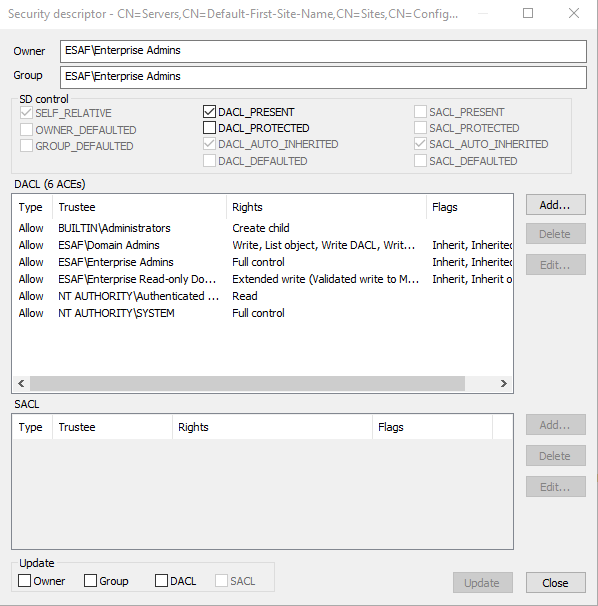Image resolution: width=598 pixels, height=606 pixels.
Task: Toggle the GROUP_DEFAULTED checkbox
Action: point(26,146)
